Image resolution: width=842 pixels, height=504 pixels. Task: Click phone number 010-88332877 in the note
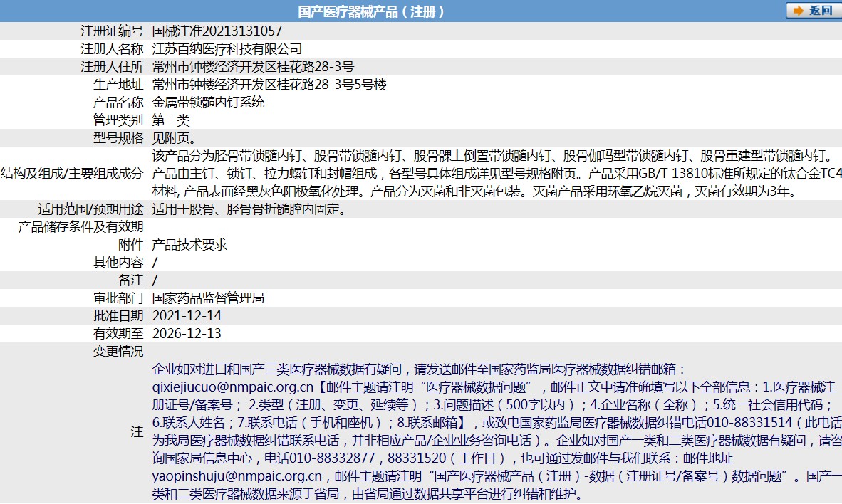(x=332, y=458)
